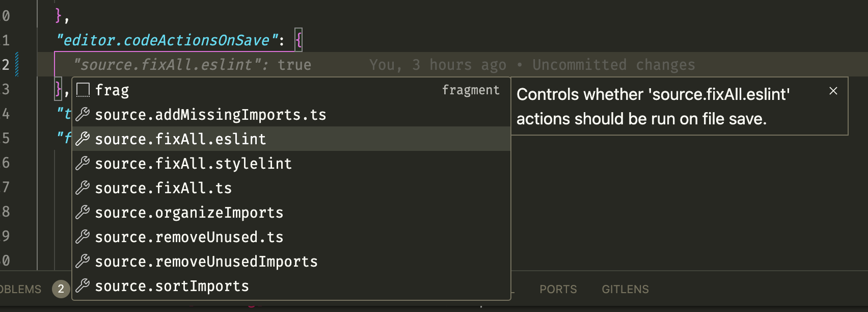
Task: Select the frag fragment suggestion
Action: (112, 90)
